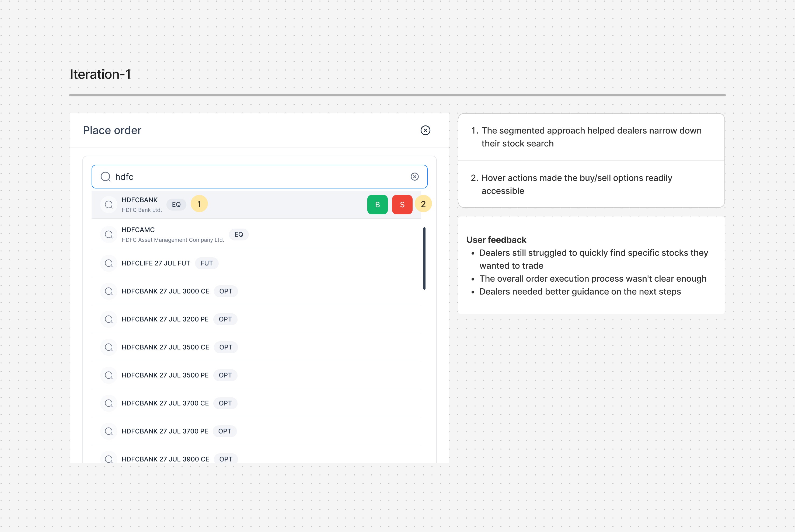
Task: Click the FUT tag on HDFCLIFE row
Action: (x=206, y=263)
